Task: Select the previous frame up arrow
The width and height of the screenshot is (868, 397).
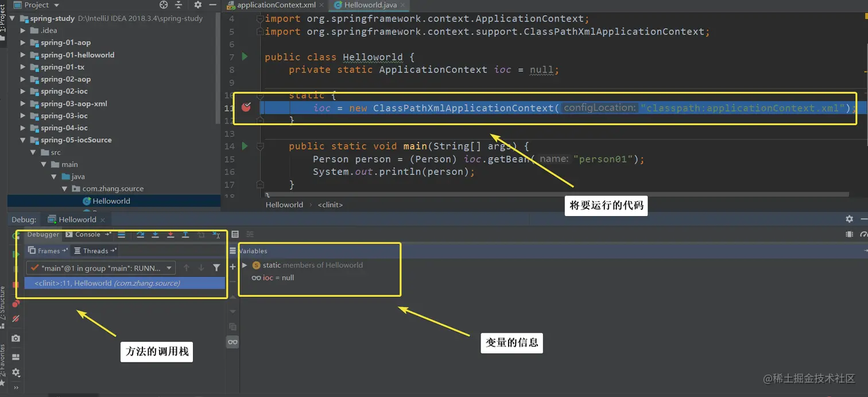Action: (x=186, y=268)
